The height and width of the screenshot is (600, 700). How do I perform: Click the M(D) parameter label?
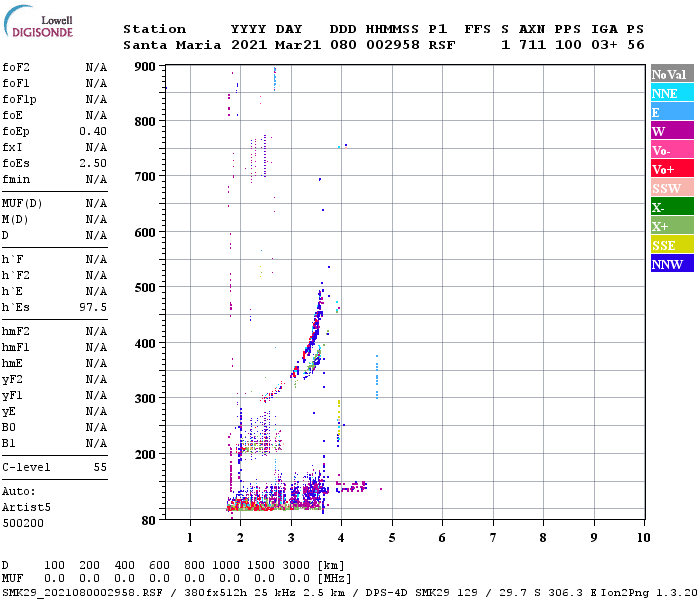coord(15,220)
